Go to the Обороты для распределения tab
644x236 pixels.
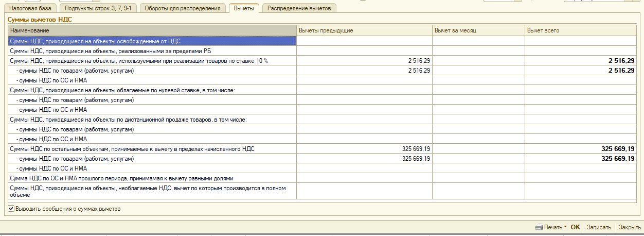(x=183, y=8)
